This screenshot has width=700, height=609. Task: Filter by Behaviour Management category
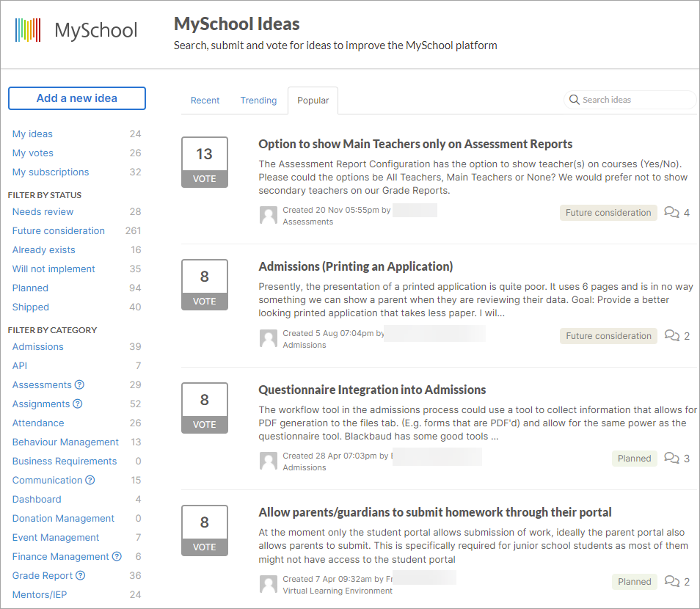[x=65, y=442]
